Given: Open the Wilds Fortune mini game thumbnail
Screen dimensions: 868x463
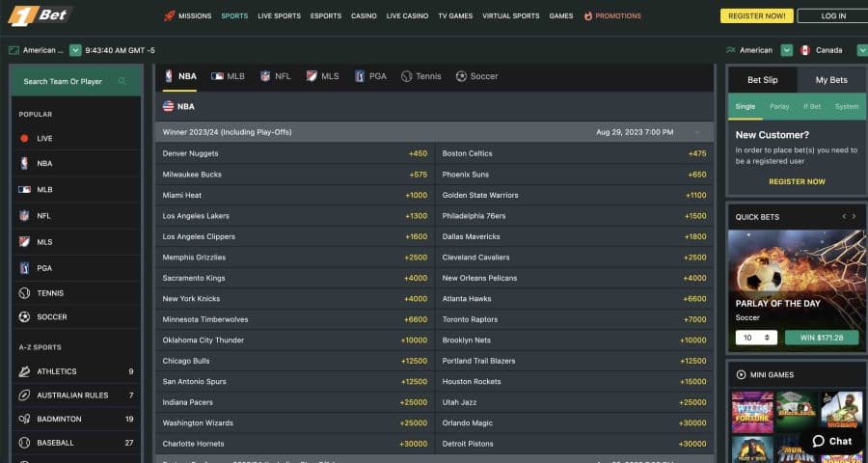Looking at the screenshot, I should pyautogui.click(x=751, y=412).
